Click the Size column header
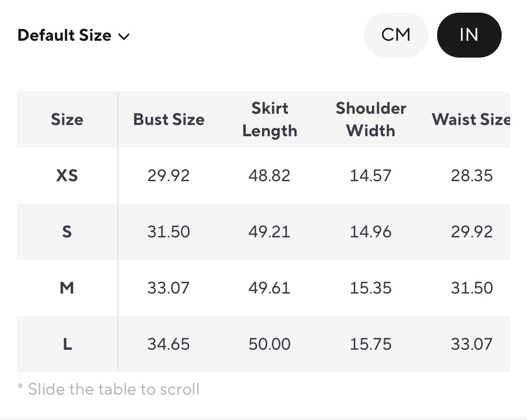527x420 pixels. coord(67,119)
